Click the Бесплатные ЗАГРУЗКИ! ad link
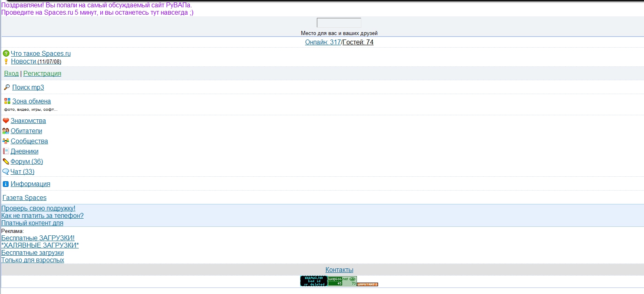Screen dimensions: 644x294 (38, 238)
